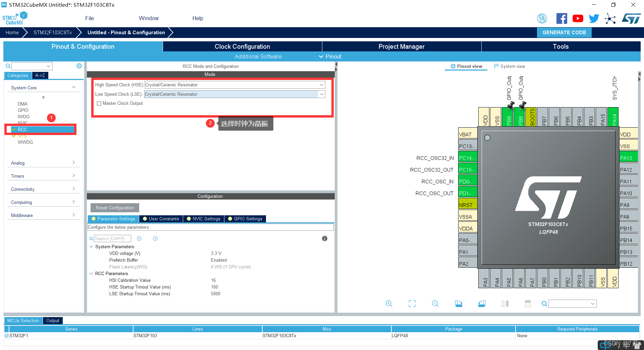Expand the Computing category
Image resolution: width=644 pixels, height=350 pixels.
[74, 202]
